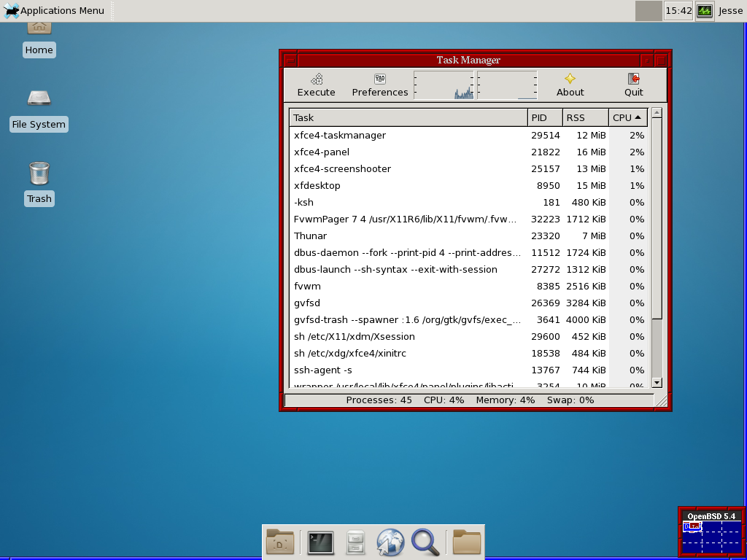The height and width of the screenshot is (560, 747).
Task: Launch the terminal emulator from dock
Action: tap(321, 542)
